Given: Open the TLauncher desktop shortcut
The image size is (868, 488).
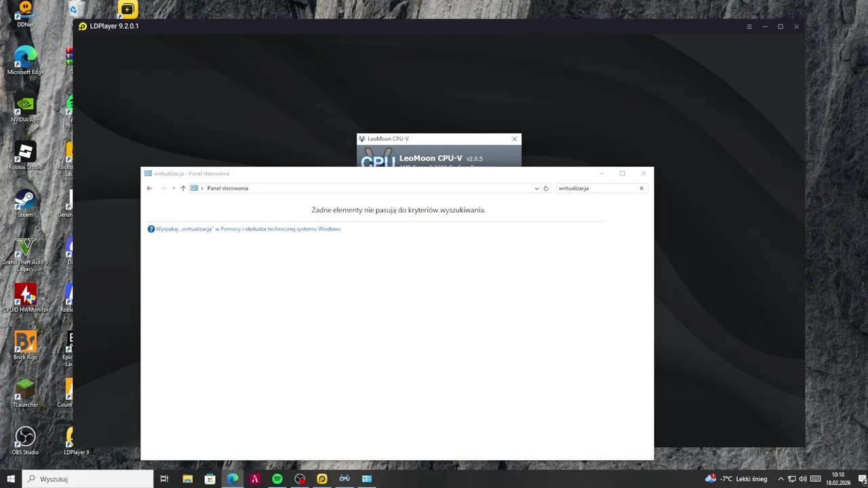Looking at the screenshot, I should [25, 393].
